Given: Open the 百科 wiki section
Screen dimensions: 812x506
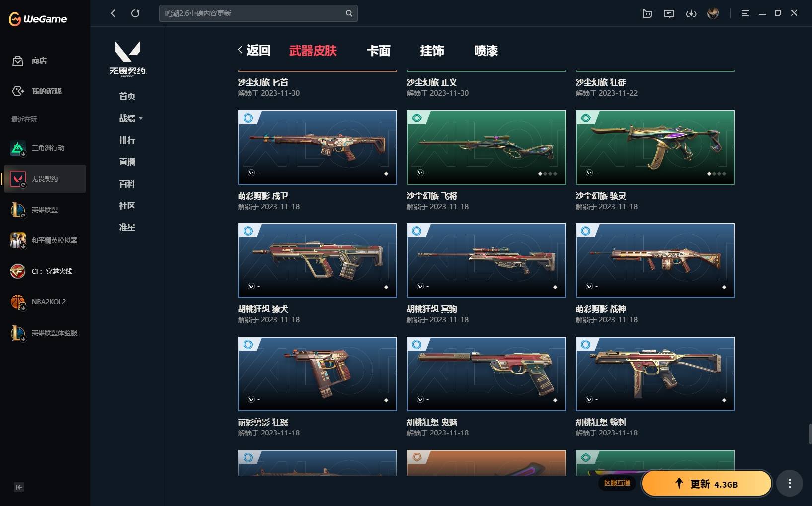Looking at the screenshot, I should 127,184.
